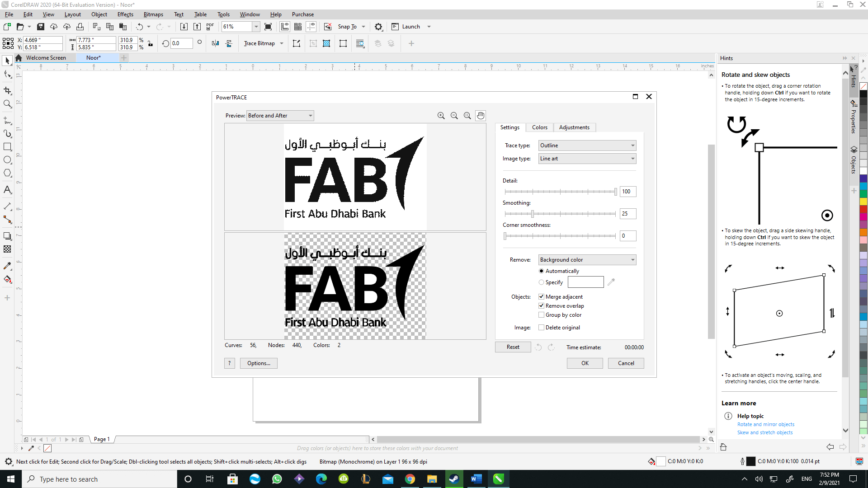Image resolution: width=868 pixels, height=488 pixels.
Task: Expand the Launch dropdown arrow
Action: pos(429,27)
